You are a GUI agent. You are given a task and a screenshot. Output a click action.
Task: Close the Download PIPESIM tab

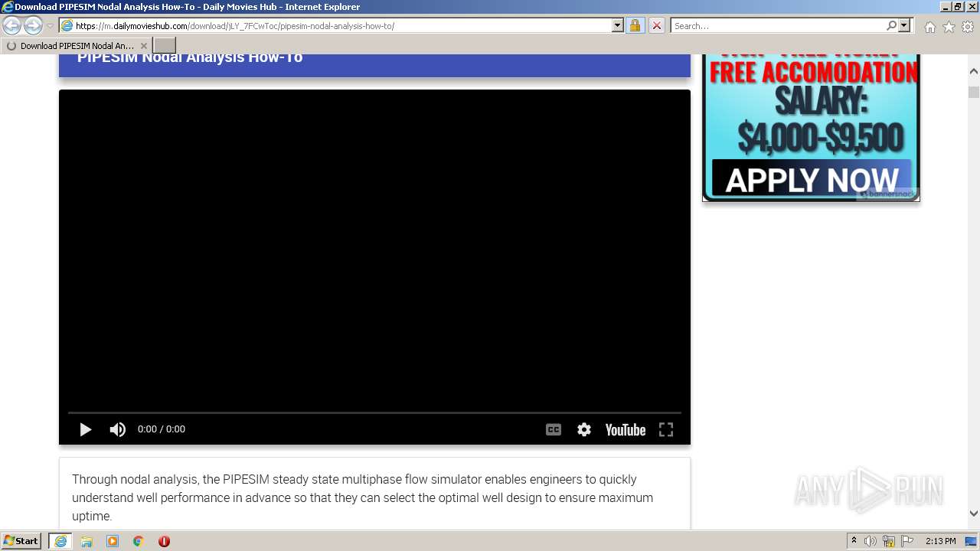point(144,46)
